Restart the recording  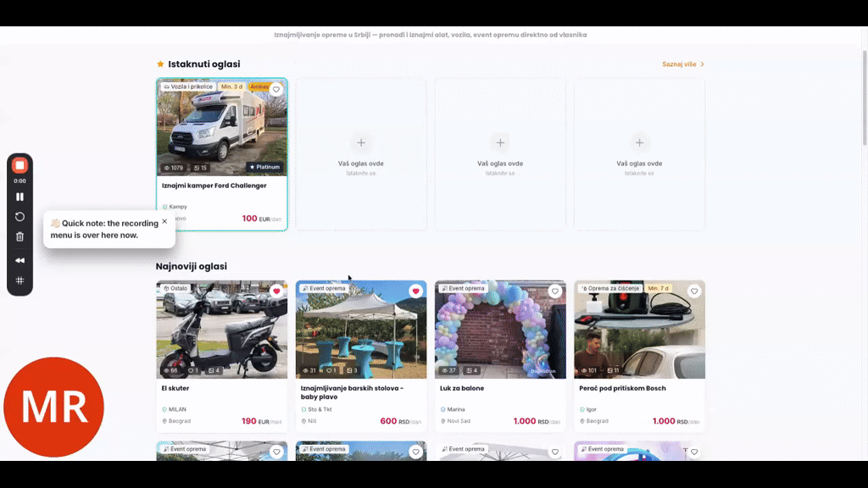(x=19, y=217)
